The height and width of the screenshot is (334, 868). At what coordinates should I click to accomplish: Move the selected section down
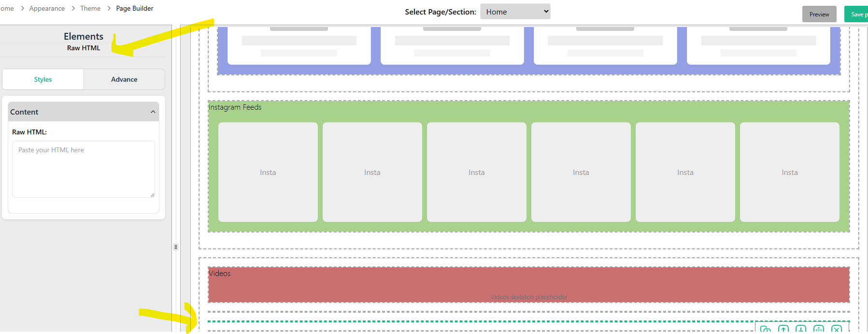point(801,329)
